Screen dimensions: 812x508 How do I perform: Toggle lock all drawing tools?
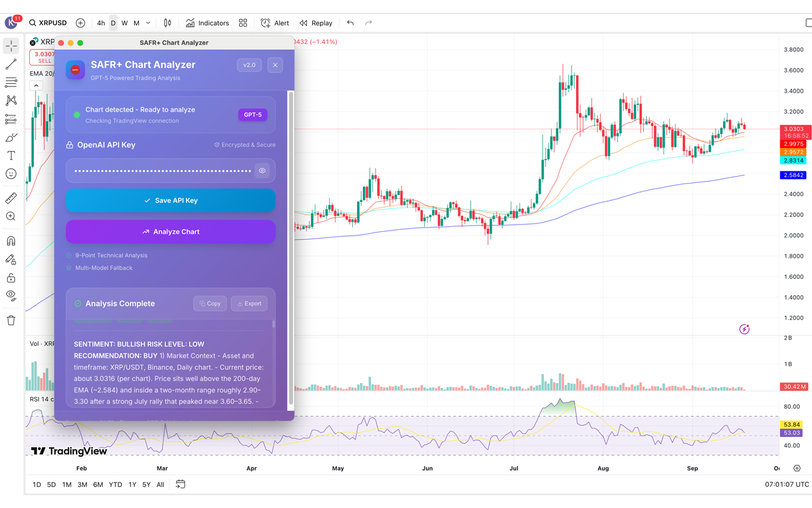[x=11, y=278]
